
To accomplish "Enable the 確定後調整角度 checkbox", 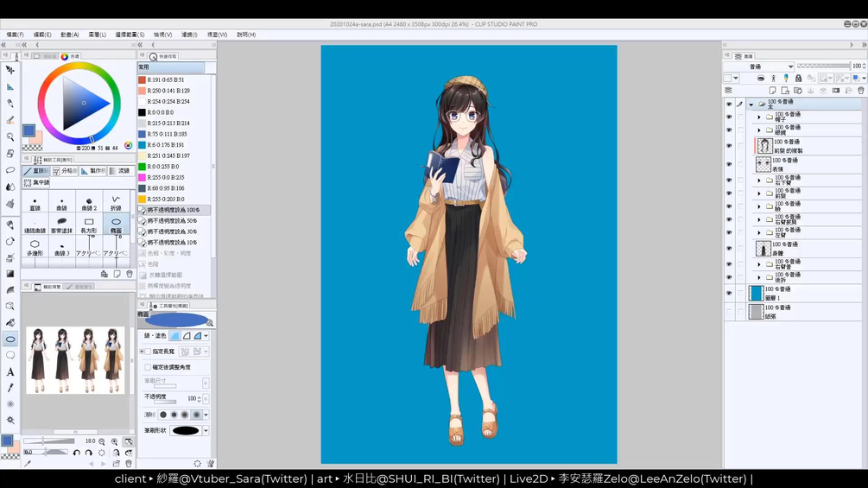I will (x=148, y=367).
